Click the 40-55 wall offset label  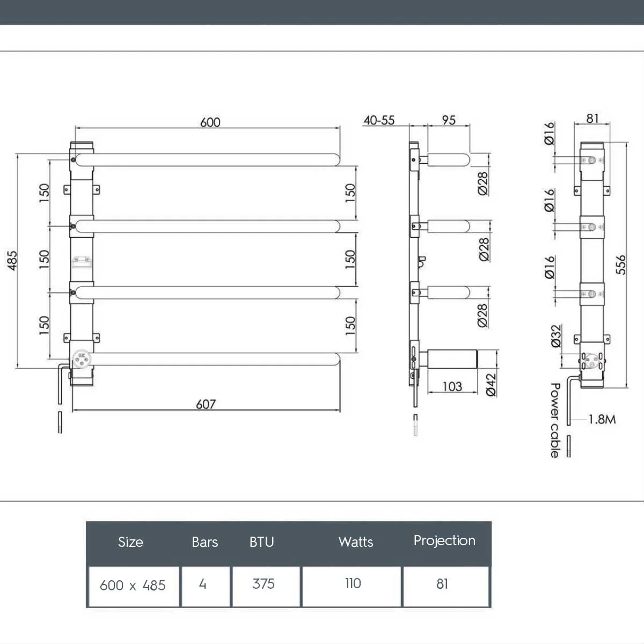(x=379, y=120)
